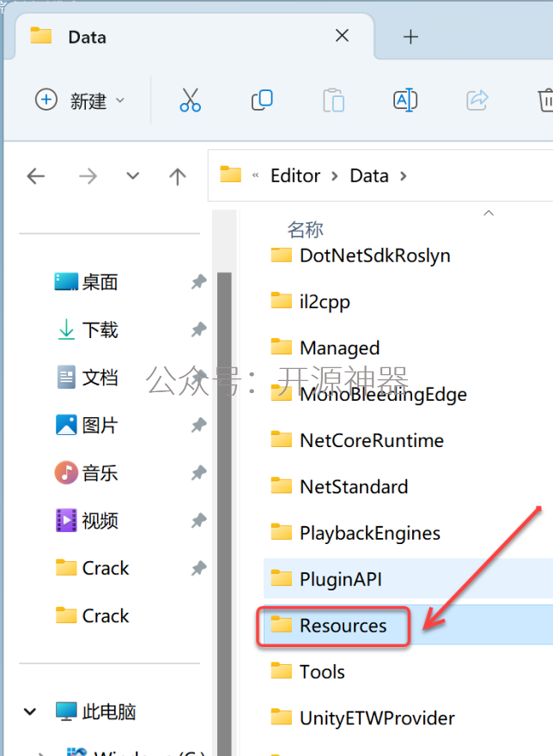Toggle the pin beside 下载
553x756 pixels.
pyautogui.click(x=198, y=330)
